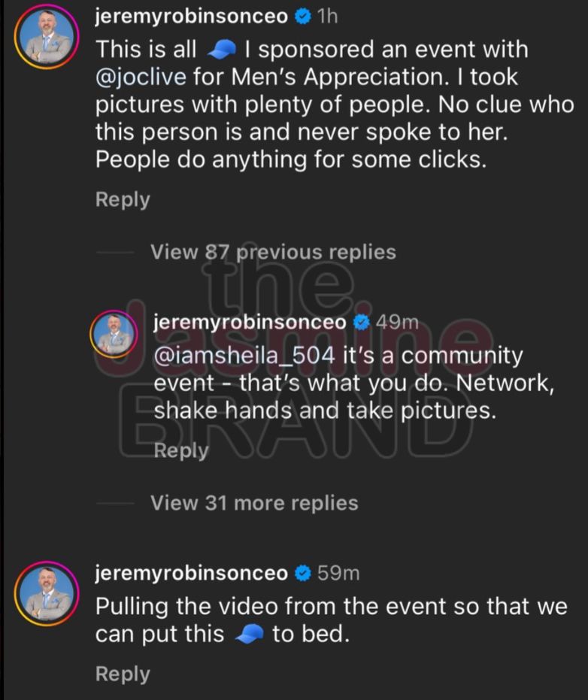Open the @joclive mention link
Viewport: 588px width, 700px height.
point(144,77)
